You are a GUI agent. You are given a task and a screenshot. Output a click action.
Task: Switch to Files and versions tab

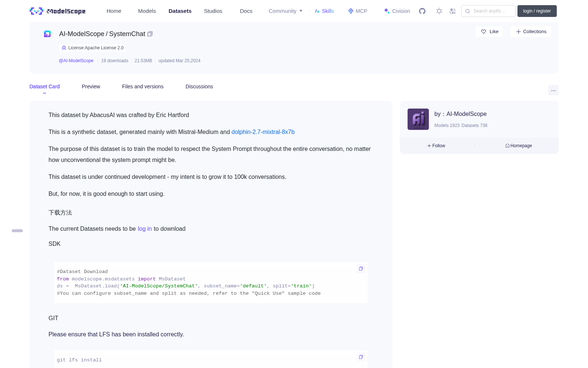143,86
